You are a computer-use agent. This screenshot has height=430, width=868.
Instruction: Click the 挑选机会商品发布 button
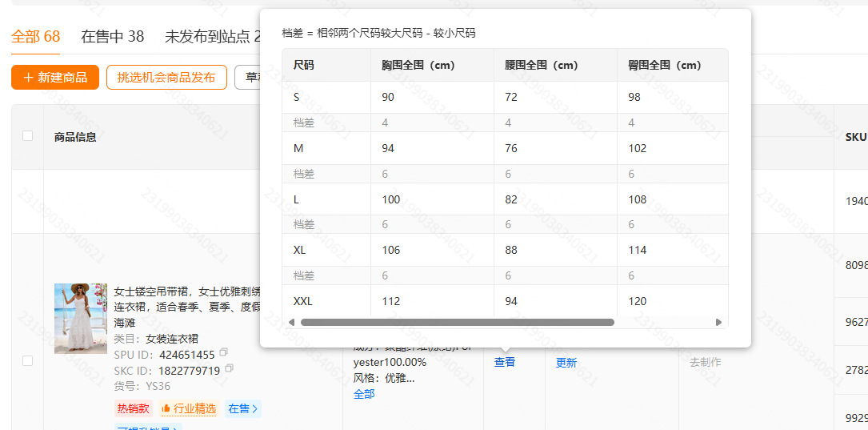point(166,78)
